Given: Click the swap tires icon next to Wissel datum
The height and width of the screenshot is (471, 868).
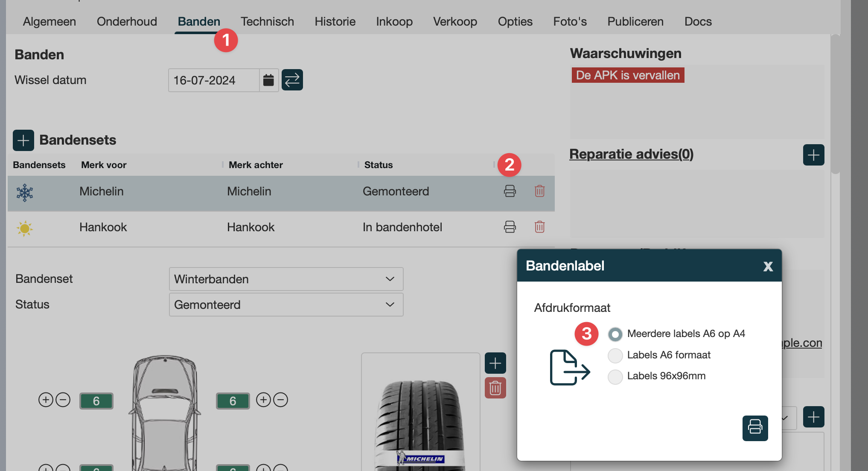Looking at the screenshot, I should click(x=292, y=80).
